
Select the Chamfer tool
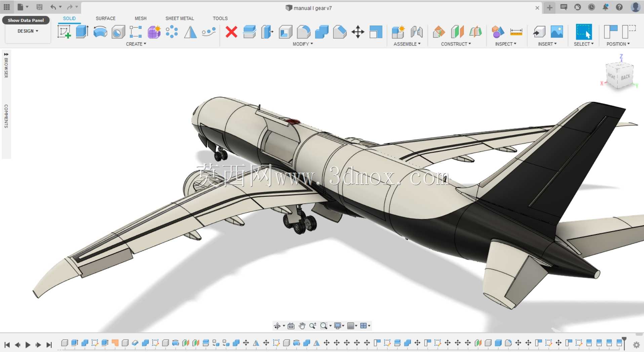coord(340,32)
